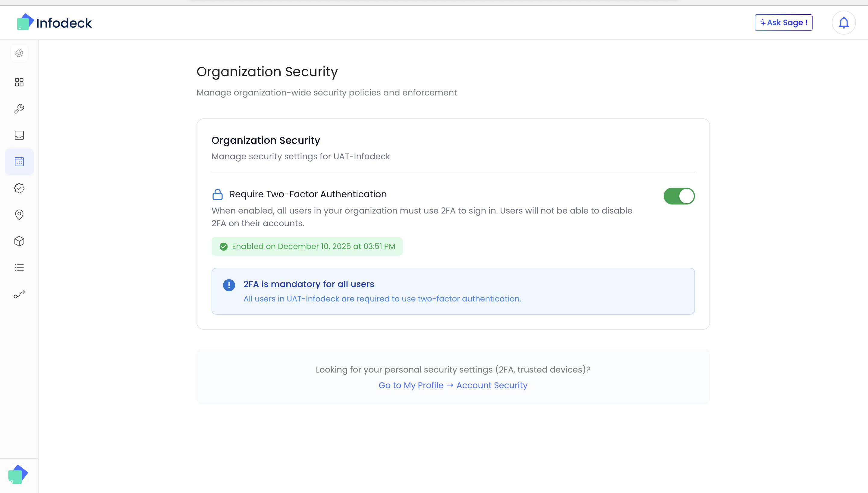Open the inbox tray panel from the sidebar
This screenshot has height=493, width=868.
coord(19,135)
